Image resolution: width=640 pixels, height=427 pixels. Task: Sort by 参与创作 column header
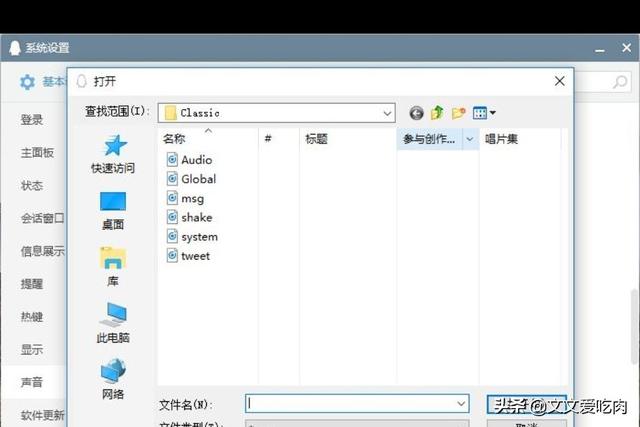pos(430,139)
